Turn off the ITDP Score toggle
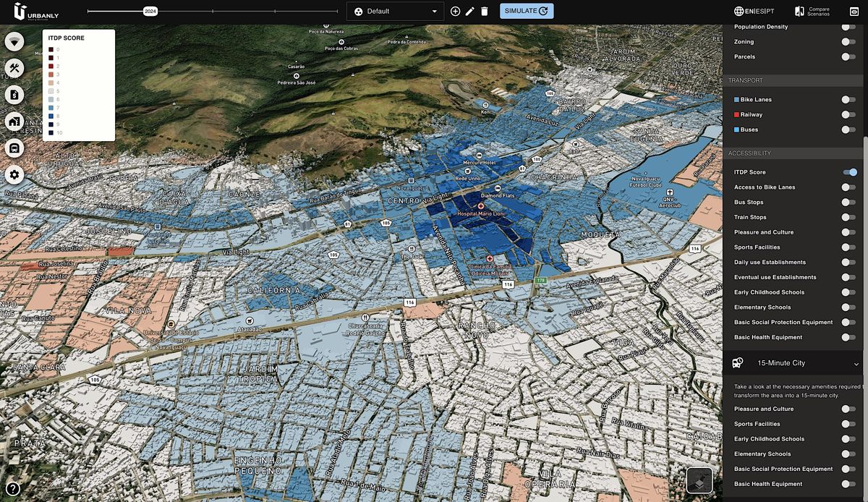Viewport: 868px width, 502px height. [849, 172]
